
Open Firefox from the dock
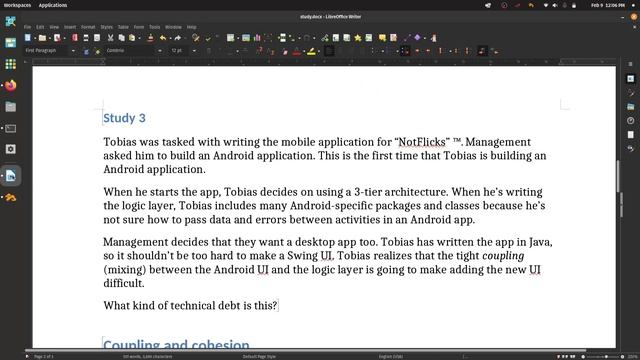pos(11,85)
